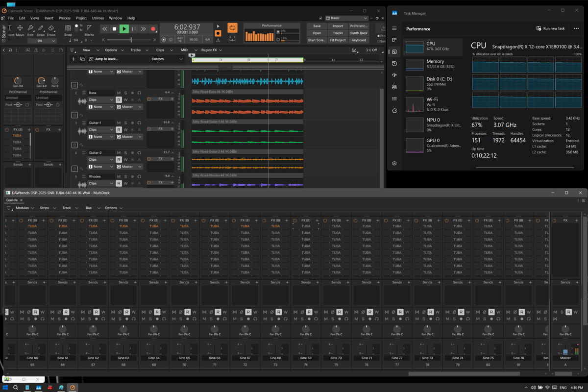Expand the Basic workspace dropdown
Screen dimensions: 588x392
349,18
